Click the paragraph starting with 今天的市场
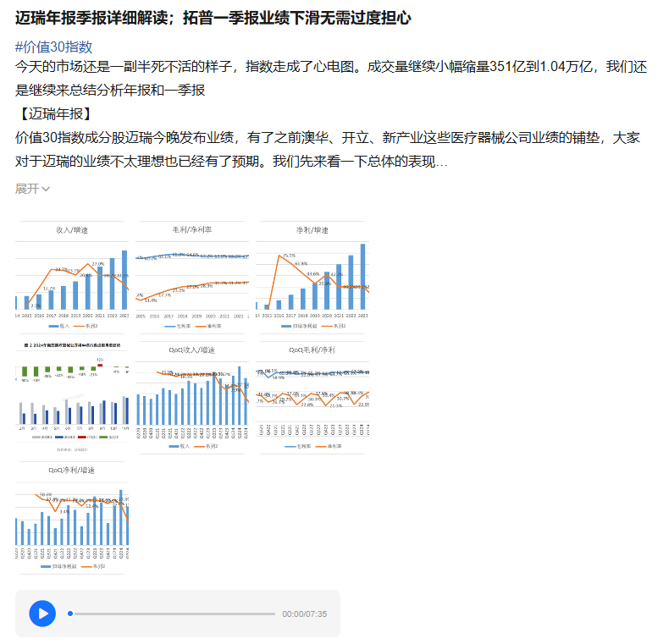The image size is (658, 644). pyautogui.click(x=330, y=78)
